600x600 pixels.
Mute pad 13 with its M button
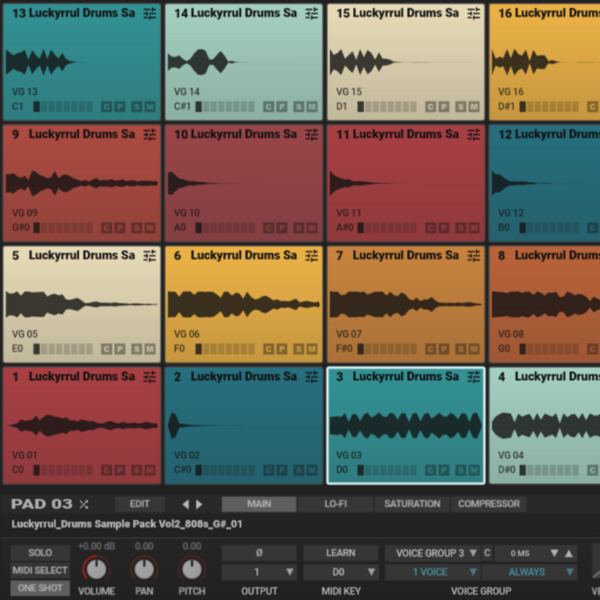point(150,107)
